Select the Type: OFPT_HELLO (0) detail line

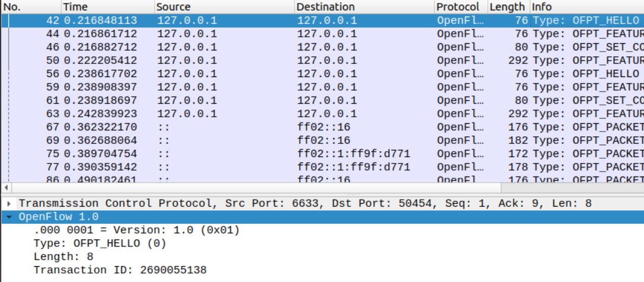100,243
